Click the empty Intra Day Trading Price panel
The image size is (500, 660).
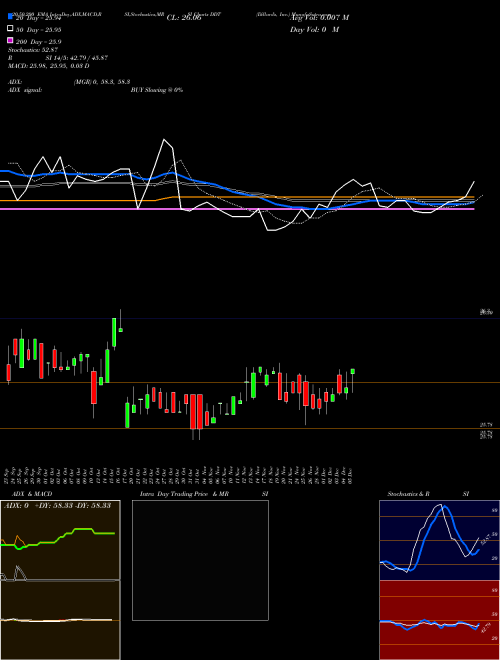pyautogui.click(x=200, y=560)
